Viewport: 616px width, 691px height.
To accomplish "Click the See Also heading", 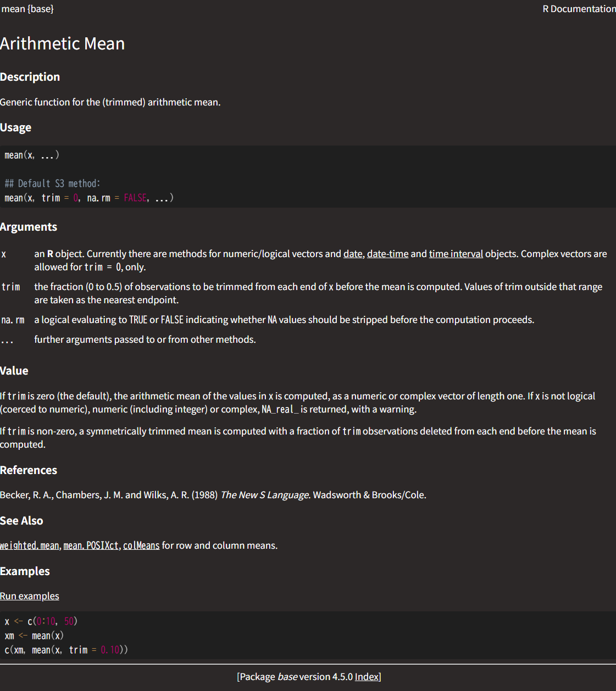I will pos(21,521).
